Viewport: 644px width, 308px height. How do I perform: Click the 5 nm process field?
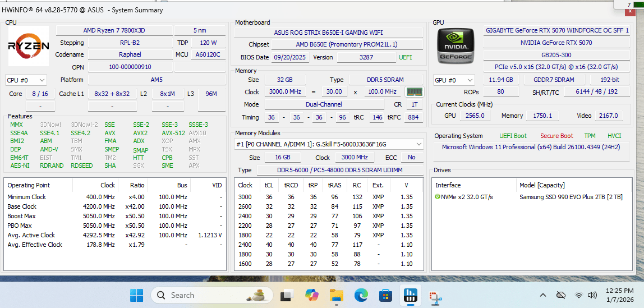coord(200,30)
